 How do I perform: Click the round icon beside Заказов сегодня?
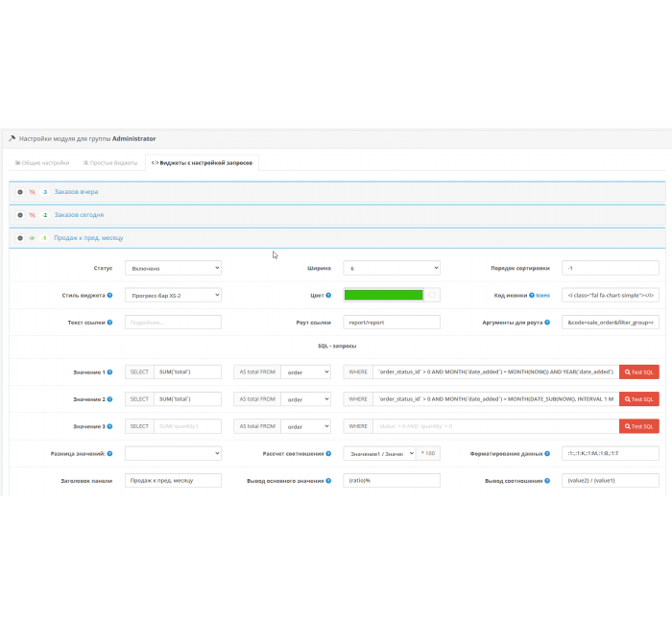point(20,215)
